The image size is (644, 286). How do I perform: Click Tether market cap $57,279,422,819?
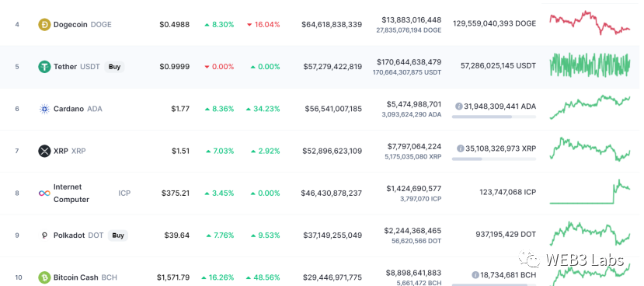332,67
